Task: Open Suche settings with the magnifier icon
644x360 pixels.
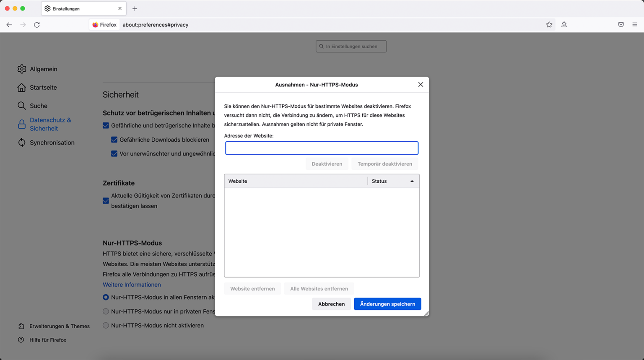Action: 22,106
